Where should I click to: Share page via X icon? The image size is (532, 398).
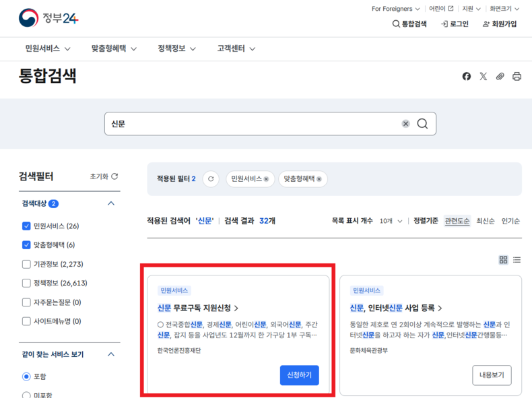484,77
